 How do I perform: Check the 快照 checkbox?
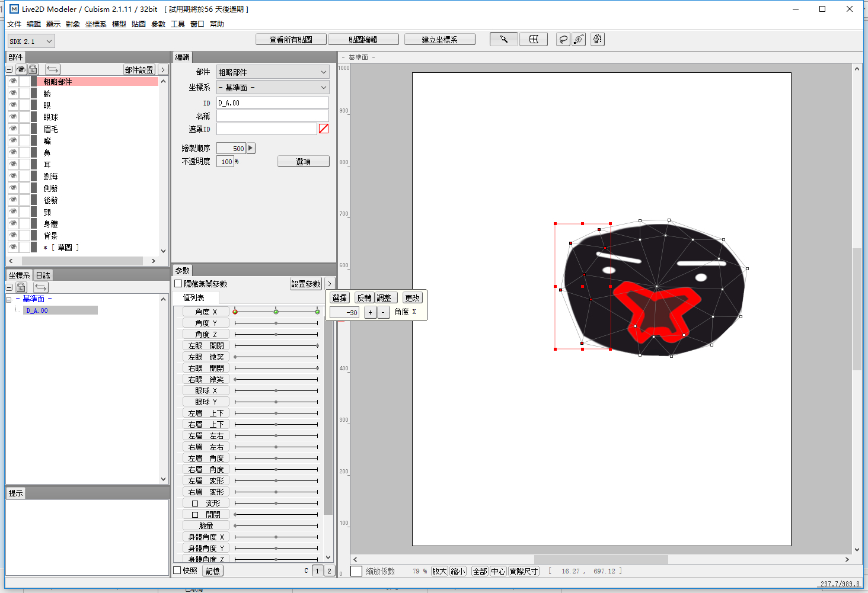177,570
